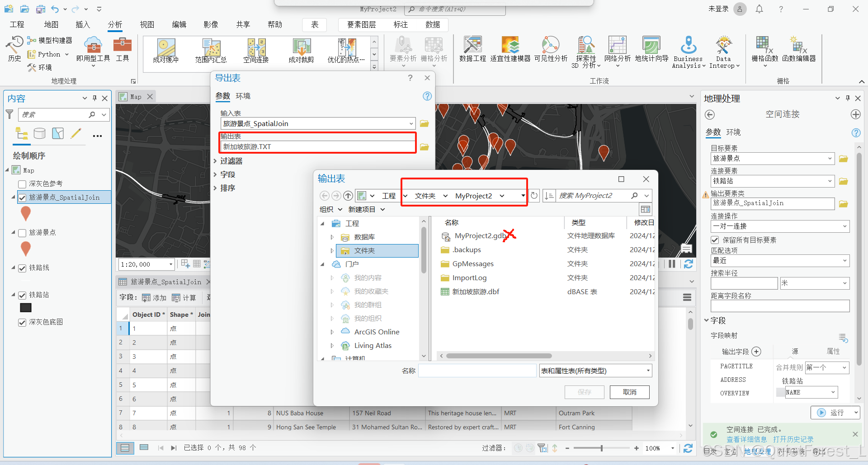The image size is (868, 465).
Task: Browse folder for 输出表 in Export Table
Action: (424, 147)
